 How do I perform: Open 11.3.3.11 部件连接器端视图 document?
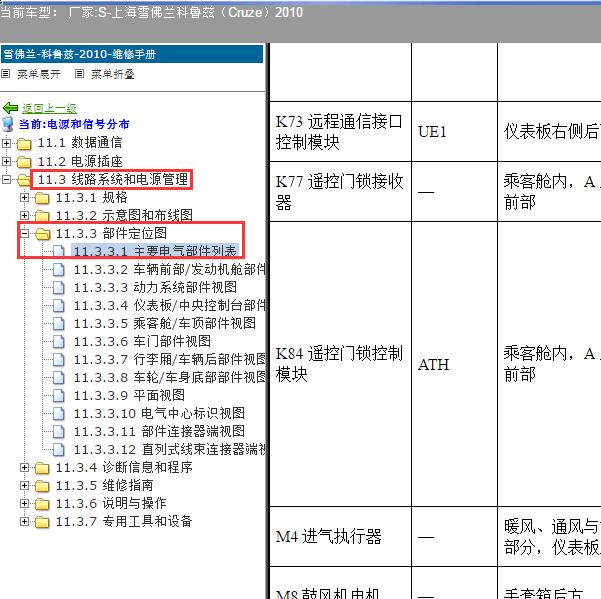click(159, 431)
